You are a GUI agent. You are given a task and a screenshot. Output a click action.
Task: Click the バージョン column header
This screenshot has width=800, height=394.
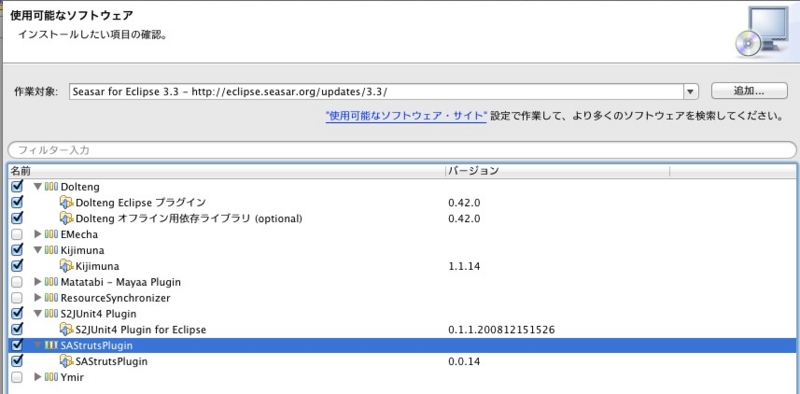557,171
